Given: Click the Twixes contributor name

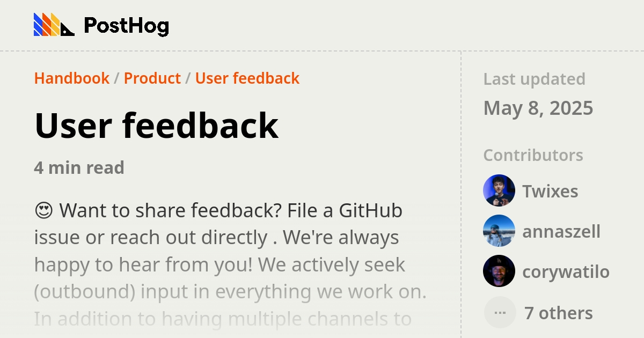Looking at the screenshot, I should tap(550, 190).
